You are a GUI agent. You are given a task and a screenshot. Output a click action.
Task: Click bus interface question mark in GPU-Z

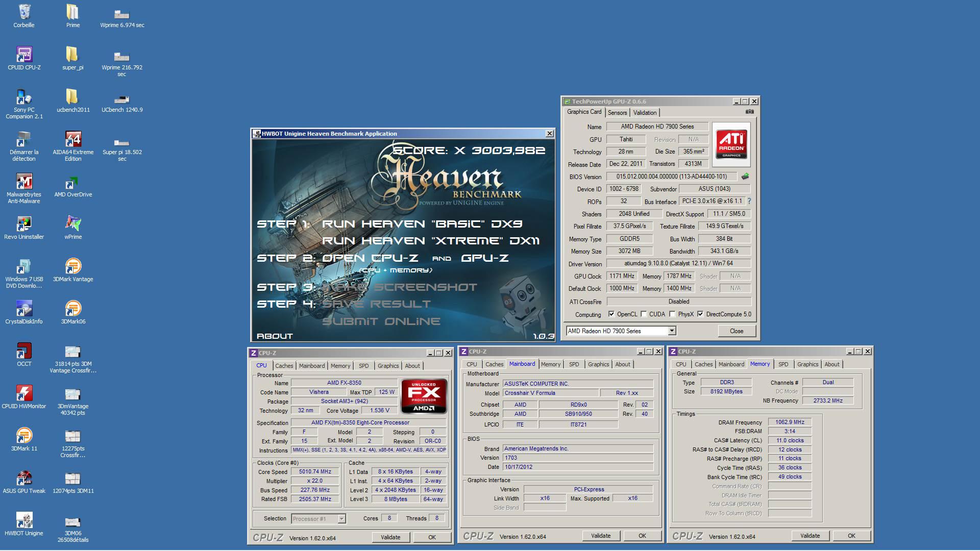[x=749, y=201]
